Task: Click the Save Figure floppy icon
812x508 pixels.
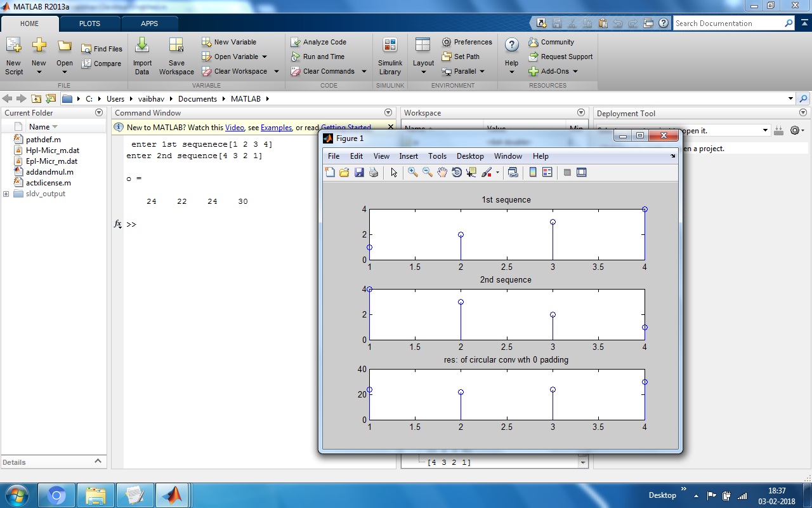Action: [x=359, y=172]
